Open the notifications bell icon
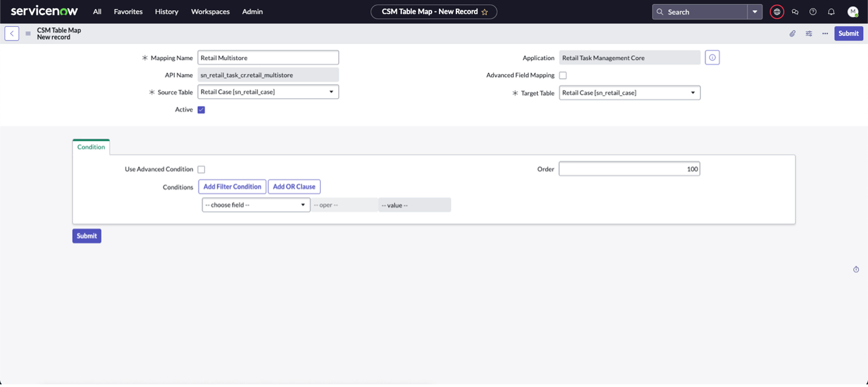The height and width of the screenshot is (387, 868). point(832,12)
